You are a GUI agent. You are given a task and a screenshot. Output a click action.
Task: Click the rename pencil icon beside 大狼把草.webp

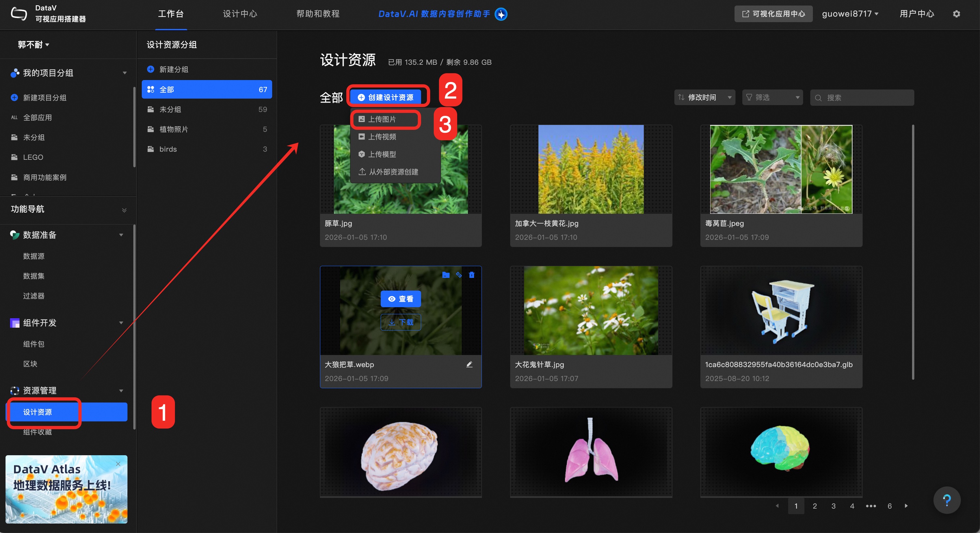[470, 364]
